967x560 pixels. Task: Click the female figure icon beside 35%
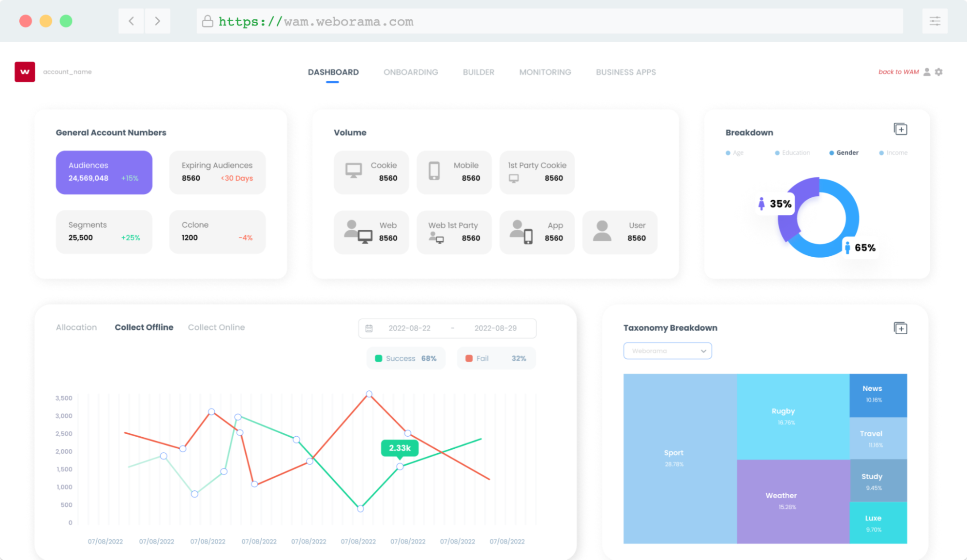click(761, 204)
